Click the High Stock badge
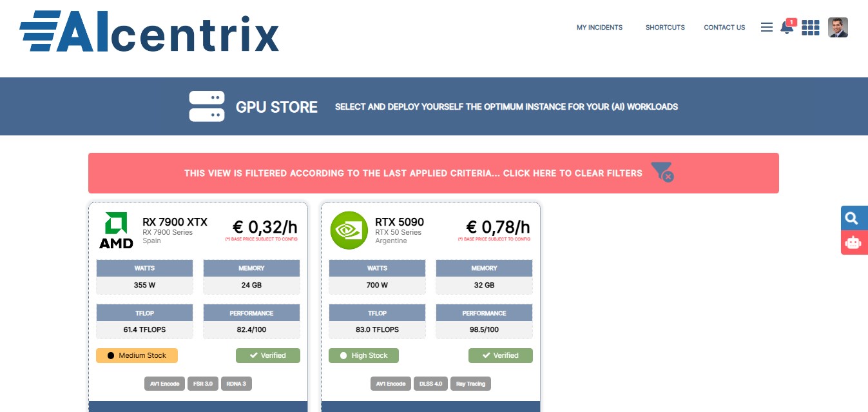Viewport: 868px width, 412px height. pos(363,355)
